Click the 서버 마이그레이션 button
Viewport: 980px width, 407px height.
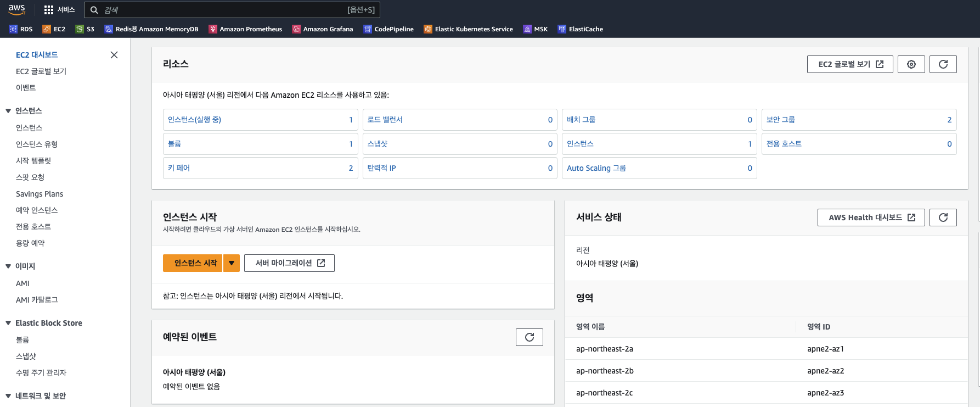tap(289, 263)
